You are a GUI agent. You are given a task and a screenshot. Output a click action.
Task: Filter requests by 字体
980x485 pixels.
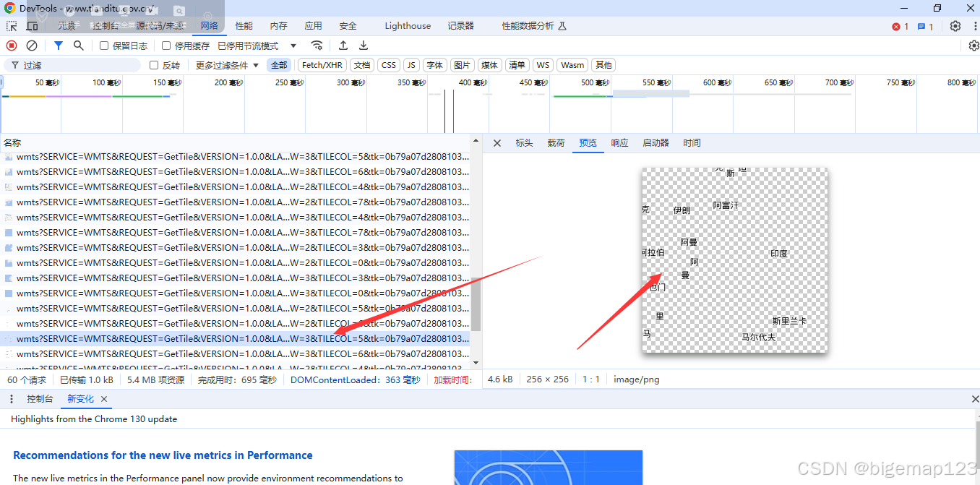434,65
